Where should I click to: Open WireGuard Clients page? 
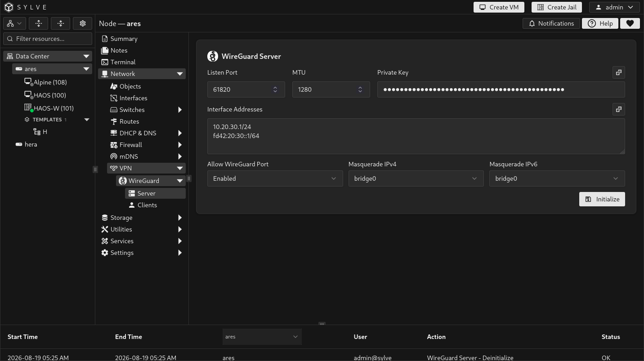pyautogui.click(x=147, y=205)
